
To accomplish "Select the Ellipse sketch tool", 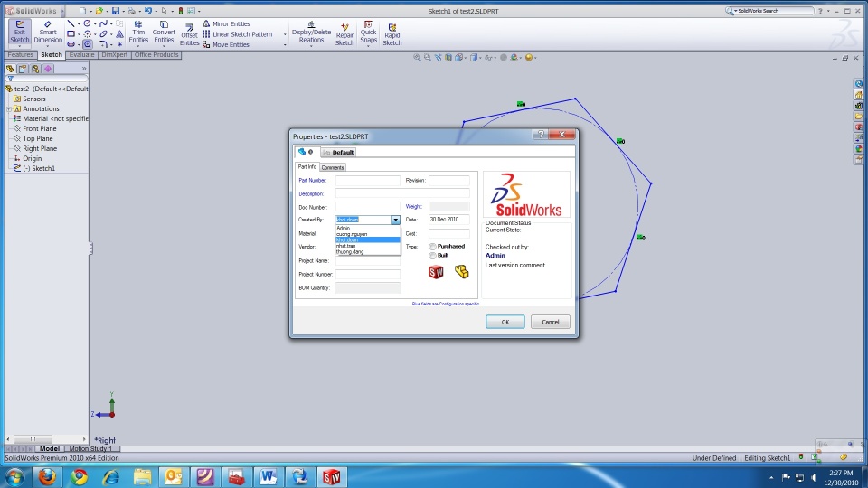I will (x=103, y=33).
